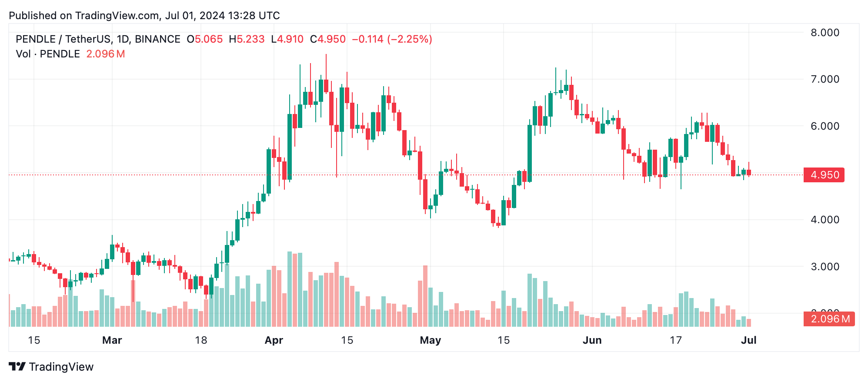Click the Mar label on time axis

(112, 340)
